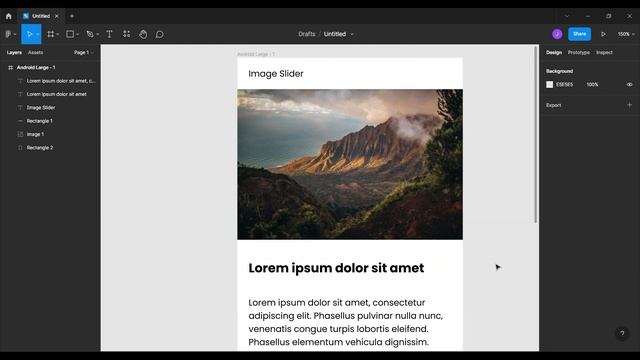Viewport: 640px width, 360px height.
Task: Open a new tab with plus icon
Action: (72, 16)
